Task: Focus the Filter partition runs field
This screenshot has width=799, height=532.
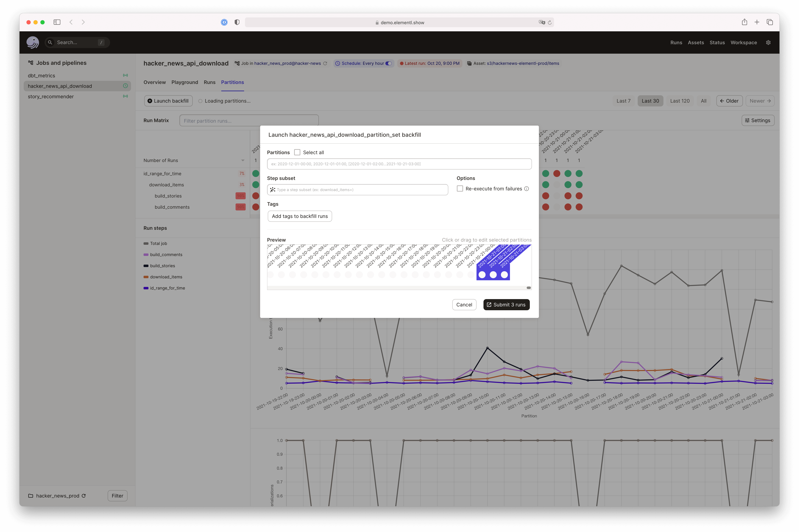Action: click(x=249, y=120)
